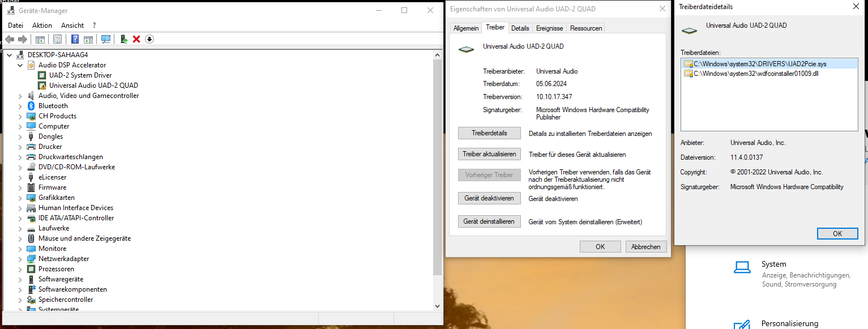Open the Properties toolbar icon in Geräte-Manager
The height and width of the screenshot is (329, 868).
pos(57,39)
